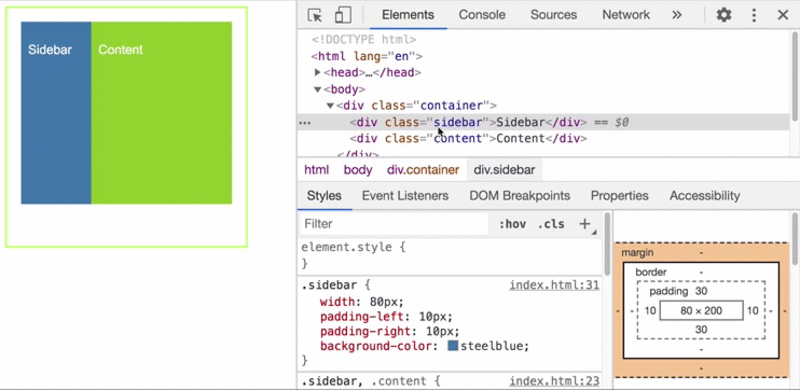Close the DevTools panel

[x=783, y=15]
